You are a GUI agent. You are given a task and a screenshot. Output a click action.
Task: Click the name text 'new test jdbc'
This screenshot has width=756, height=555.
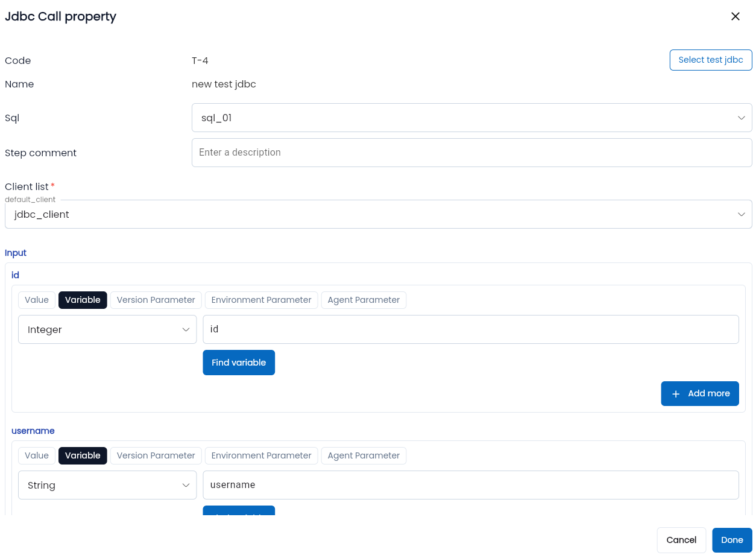click(224, 84)
